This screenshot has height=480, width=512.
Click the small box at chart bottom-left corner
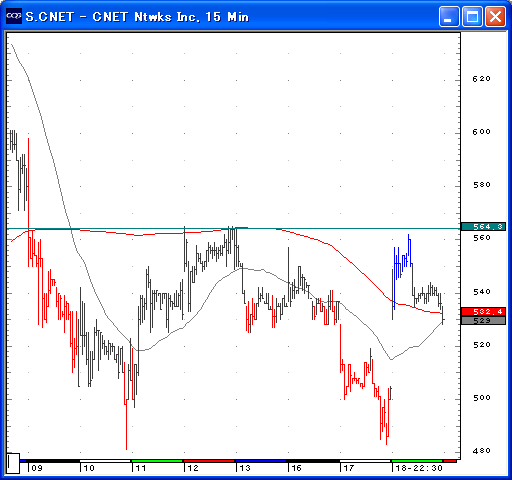(13, 463)
